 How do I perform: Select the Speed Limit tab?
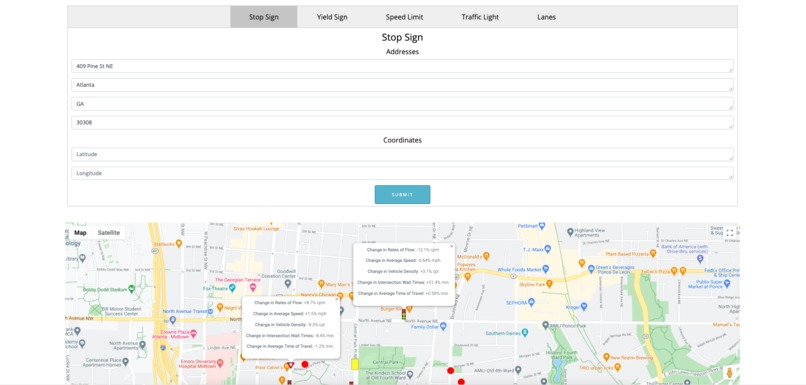tap(405, 17)
